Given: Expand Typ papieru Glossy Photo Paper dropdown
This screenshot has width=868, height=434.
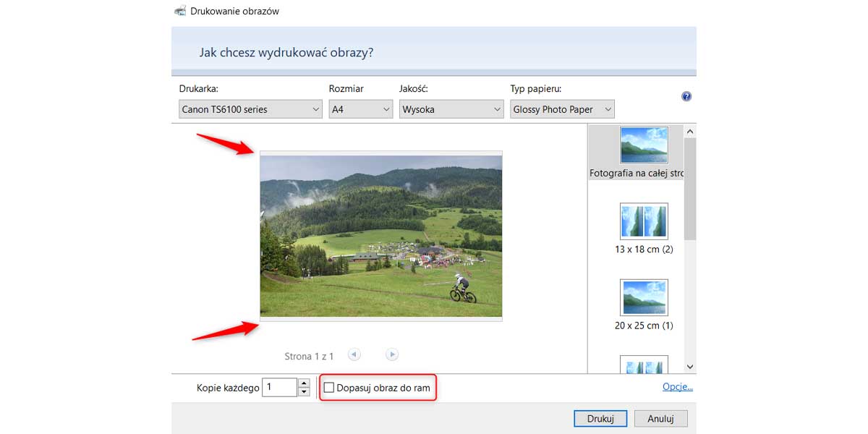Looking at the screenshot, I should click(x=562, y=109).
